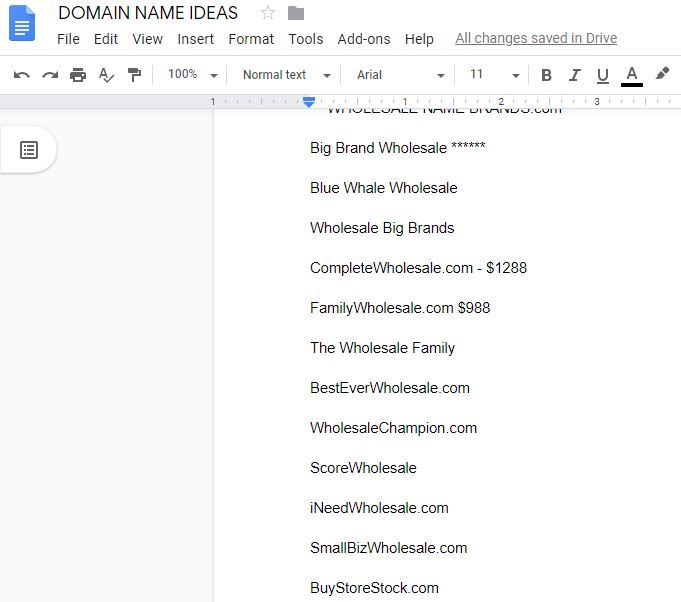Open the document outline panel icon

coord(29,150)
